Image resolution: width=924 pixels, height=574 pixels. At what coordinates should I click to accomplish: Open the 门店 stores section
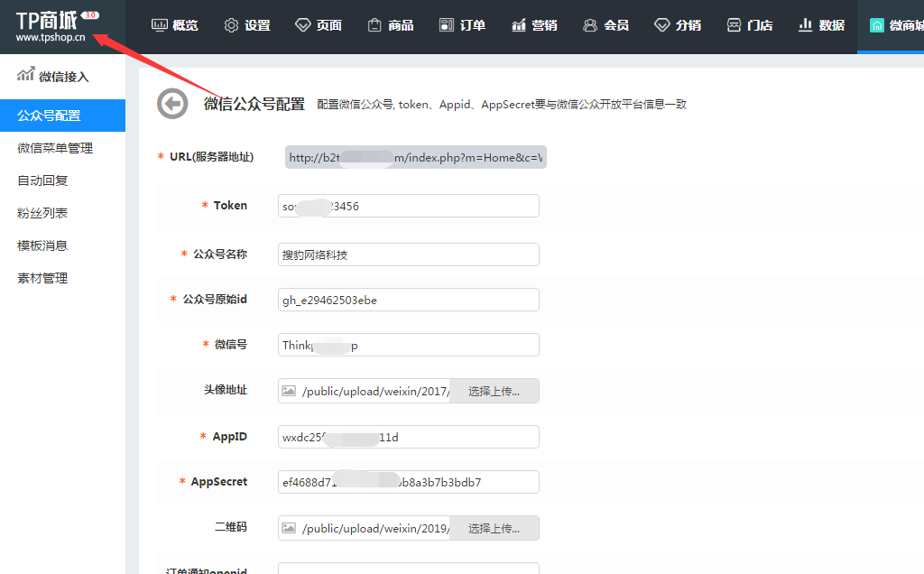click(750, 25)
